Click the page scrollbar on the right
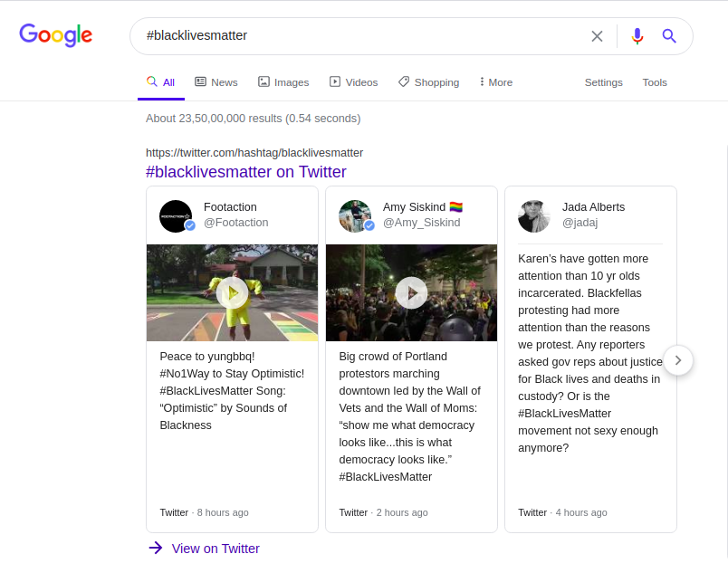 tap(726, 350)
